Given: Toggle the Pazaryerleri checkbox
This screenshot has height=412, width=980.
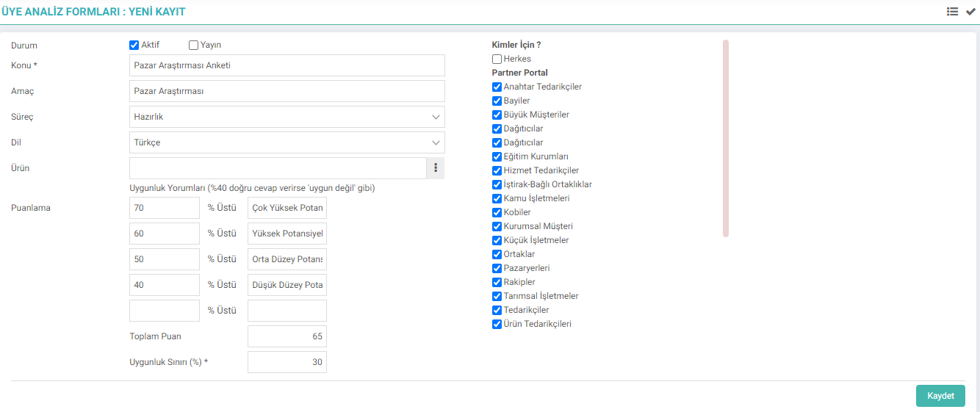Looking at the screenshot, I should [x=497, y=268].
